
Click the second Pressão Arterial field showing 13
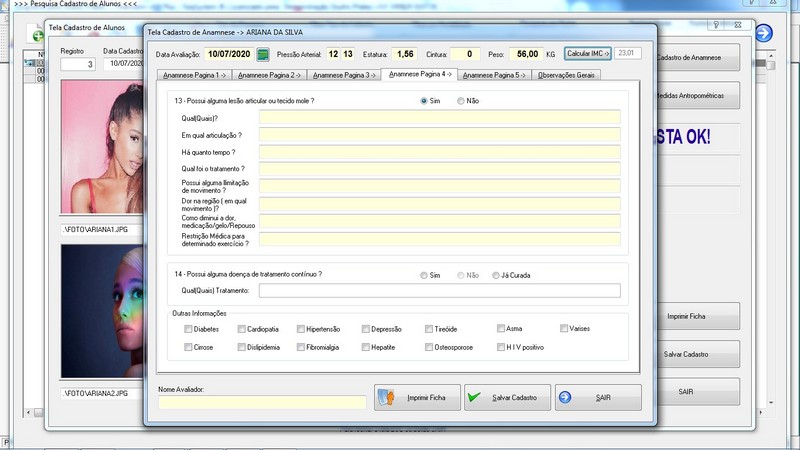348,54
